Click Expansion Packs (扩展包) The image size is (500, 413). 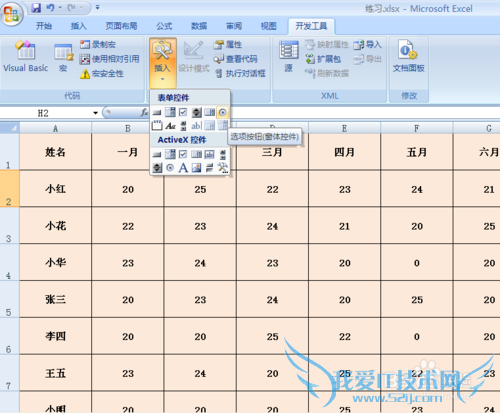tap(323, 59)
